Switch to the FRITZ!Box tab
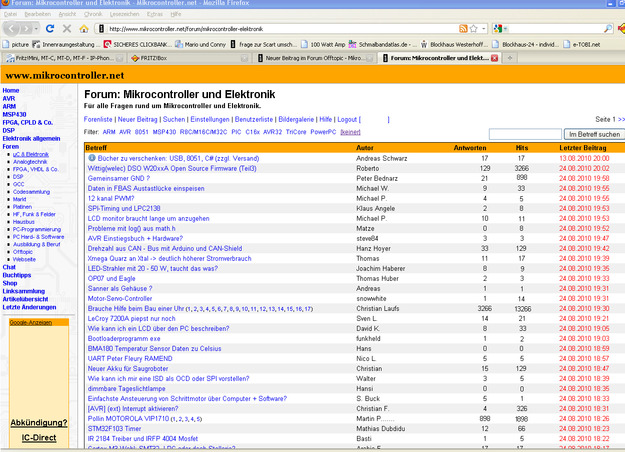The width and height of the screenshot is (625, 452). click(x=189, y=58)
